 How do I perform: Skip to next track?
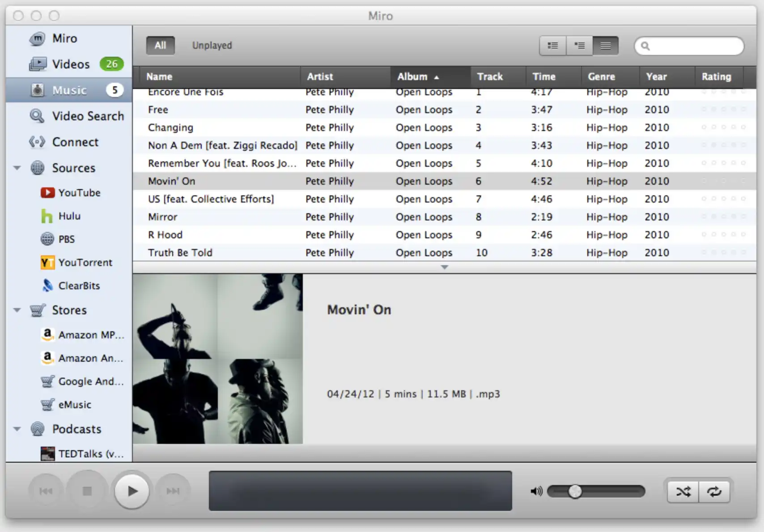pos(173,491)
